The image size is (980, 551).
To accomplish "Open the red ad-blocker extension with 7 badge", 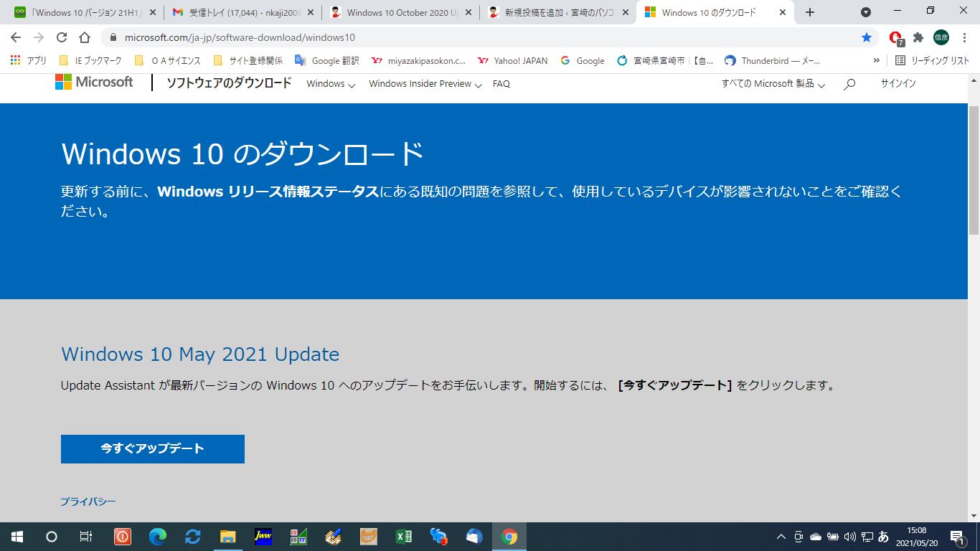I will click(895, 38).
